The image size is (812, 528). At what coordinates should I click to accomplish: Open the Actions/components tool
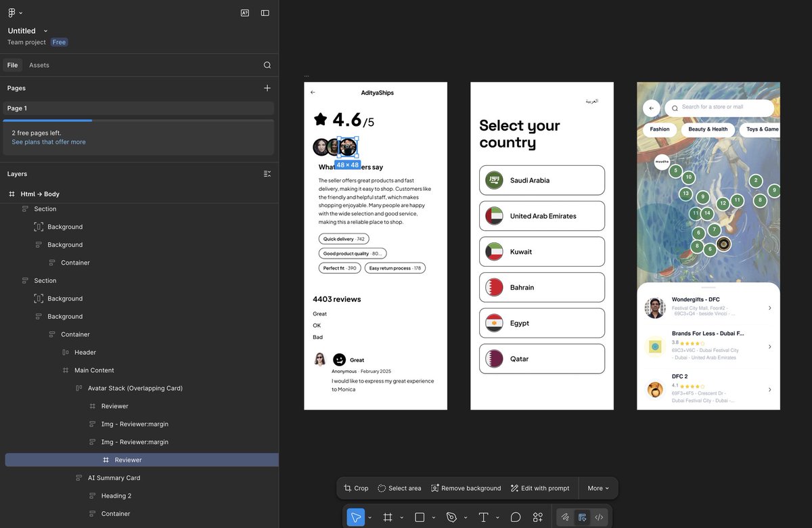tap(538, 517)
